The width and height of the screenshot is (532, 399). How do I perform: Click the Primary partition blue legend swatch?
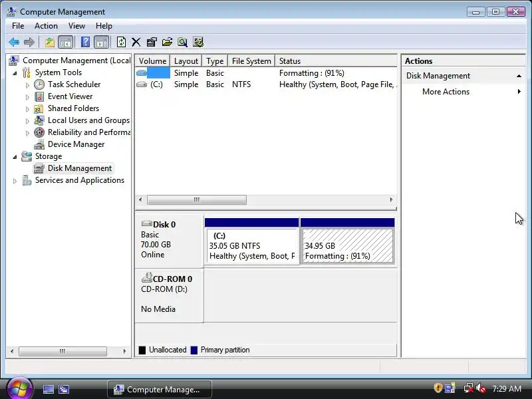pos(194,350)
